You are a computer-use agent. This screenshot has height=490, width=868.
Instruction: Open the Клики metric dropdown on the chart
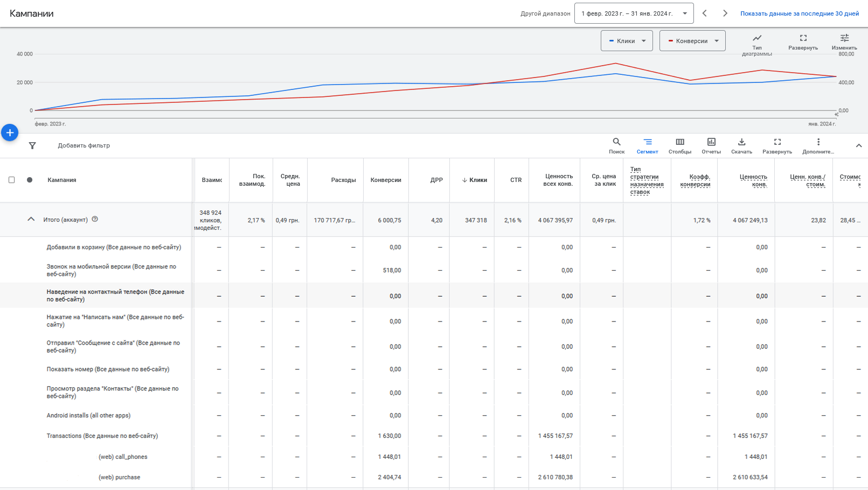tap(627, 40)
